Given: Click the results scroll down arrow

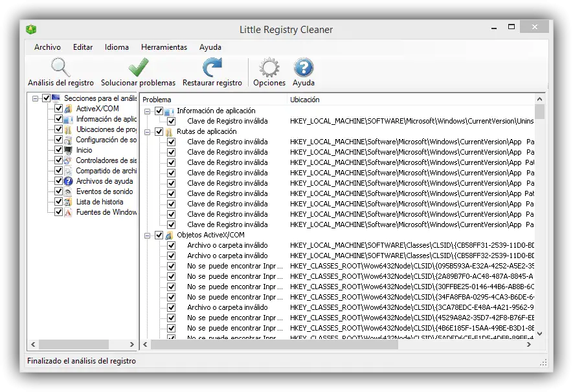Looking at the screenshot, I should point(540,333).
